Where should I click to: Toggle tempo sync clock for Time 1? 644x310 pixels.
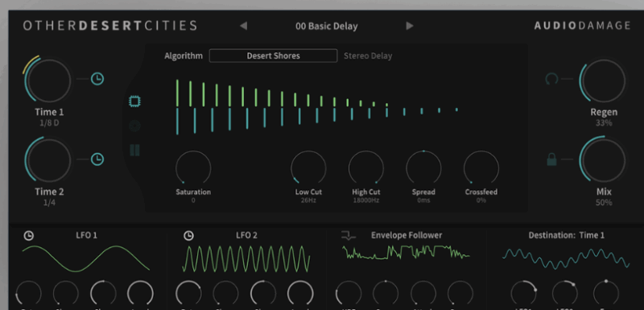[x=97, y=79]
